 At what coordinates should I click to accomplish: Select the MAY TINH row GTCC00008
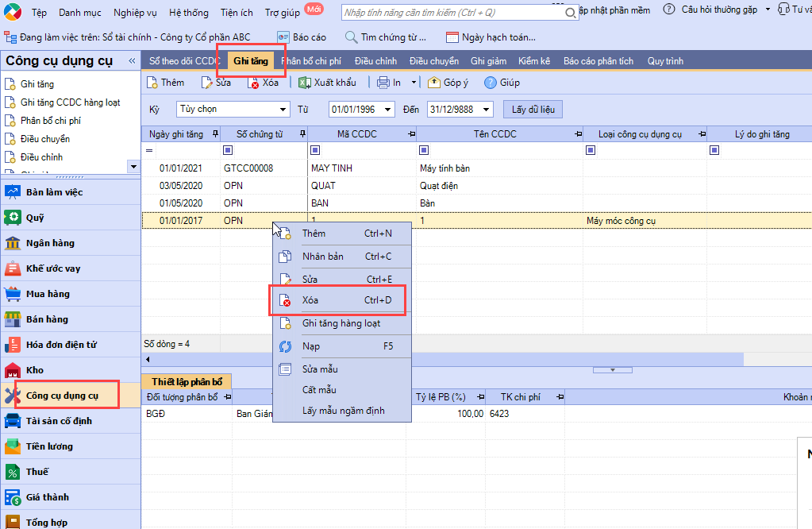pos(476,168)
